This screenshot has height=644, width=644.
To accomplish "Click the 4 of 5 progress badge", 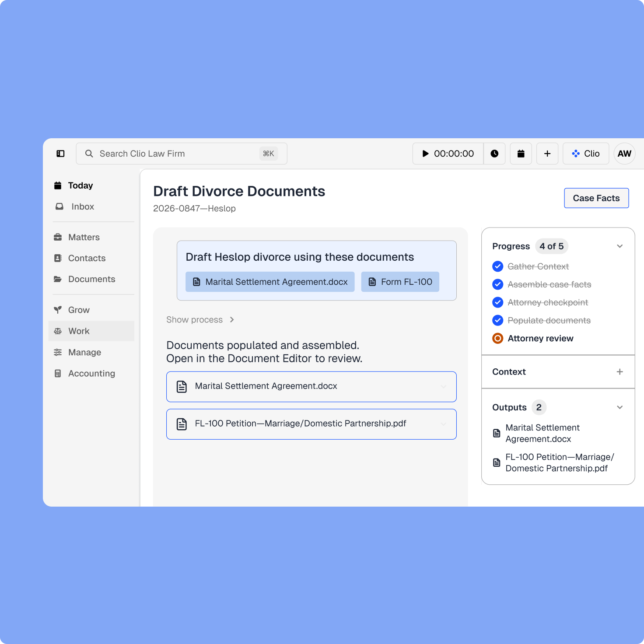I will (552, 246).
